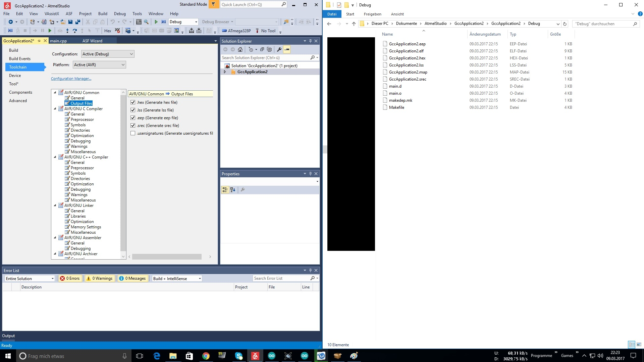Image resolution: width=644 pixels, height=362 pixels.
Task: Open the Platform dropdown Active (AVR)
Action: pos(99,65)
